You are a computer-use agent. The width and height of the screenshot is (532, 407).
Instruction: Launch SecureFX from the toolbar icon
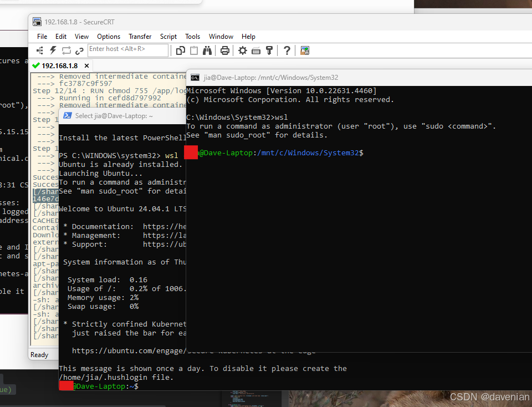(305, 50)
